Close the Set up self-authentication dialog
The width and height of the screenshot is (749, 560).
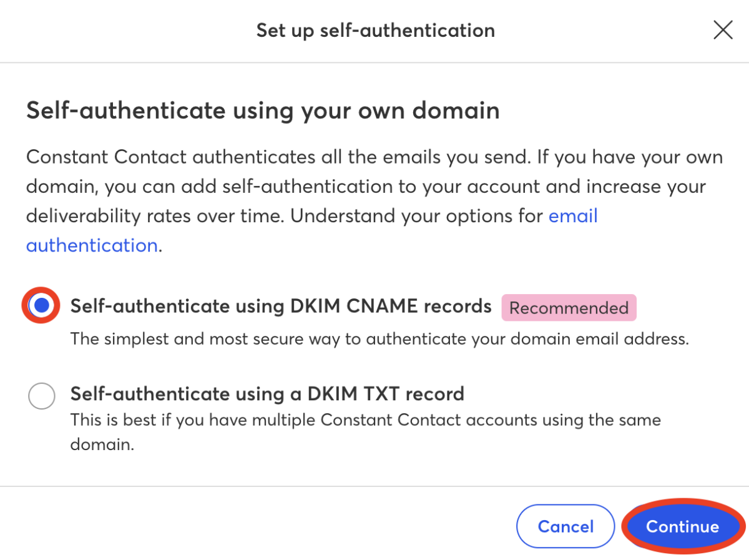(x=722, y=29)
